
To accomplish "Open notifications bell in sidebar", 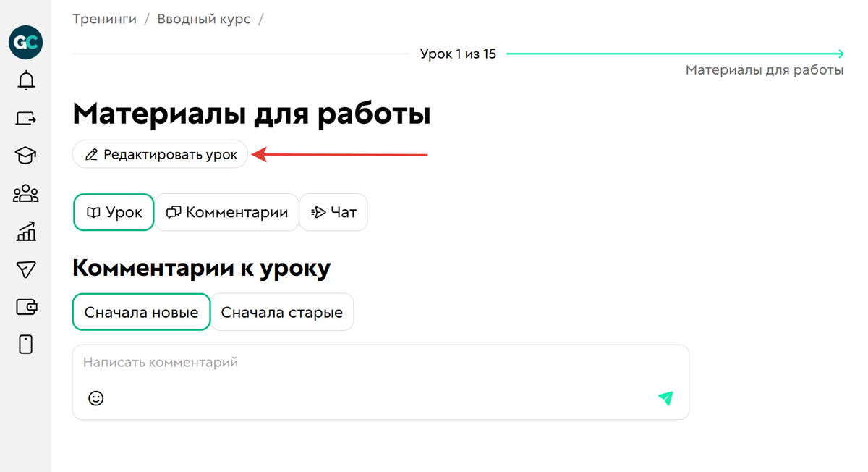I will pos(26,80).
